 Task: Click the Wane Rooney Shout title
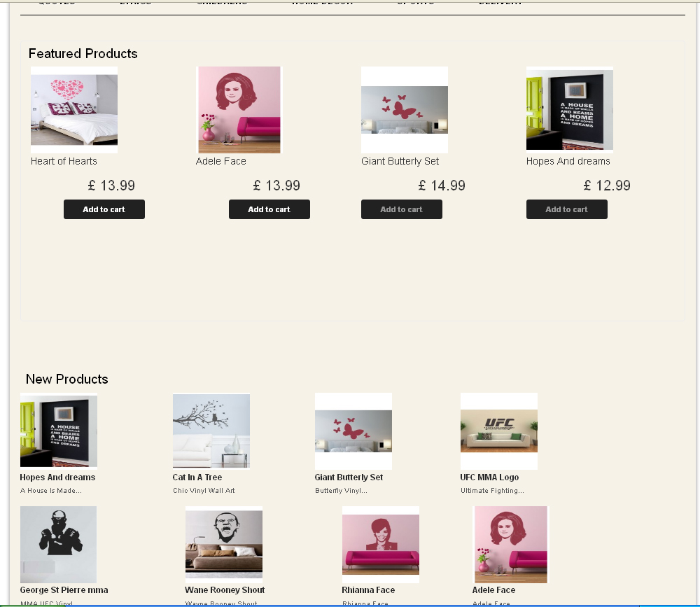[225, 590]
